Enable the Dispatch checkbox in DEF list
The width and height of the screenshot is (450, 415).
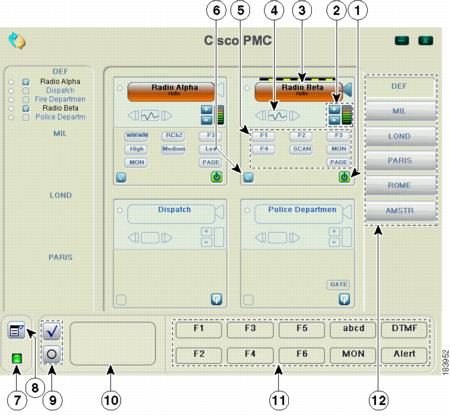pyautogui.click(x=26, y=91)
